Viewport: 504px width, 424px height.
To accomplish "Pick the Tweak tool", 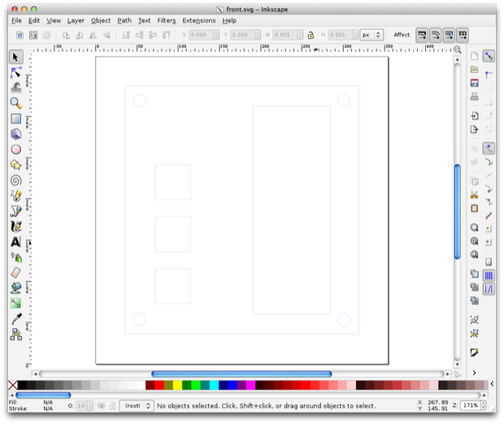I will click(15, 88).
